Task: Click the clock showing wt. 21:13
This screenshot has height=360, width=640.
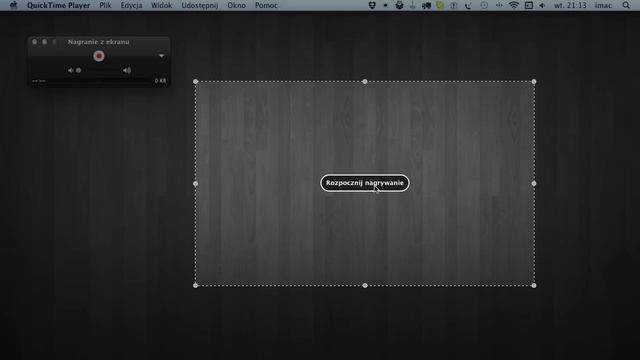Action: coord(570,5)
